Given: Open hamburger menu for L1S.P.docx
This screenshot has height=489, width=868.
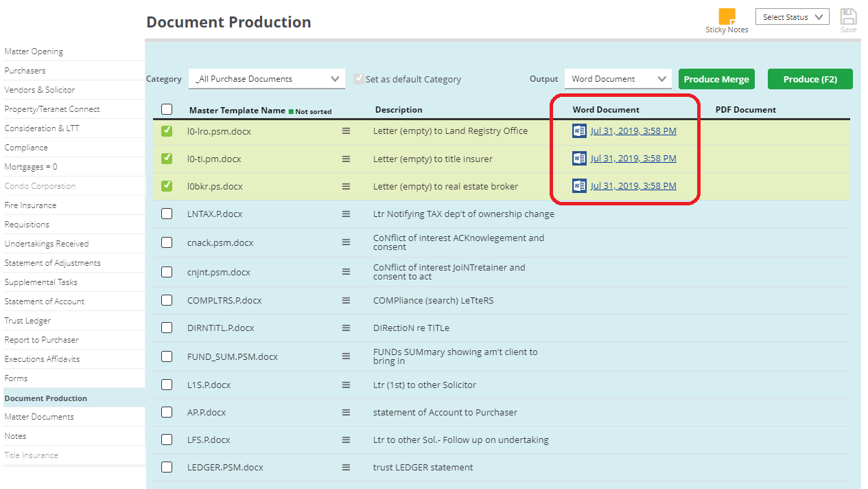Looking at the screenshot, I should coord(346,385).
